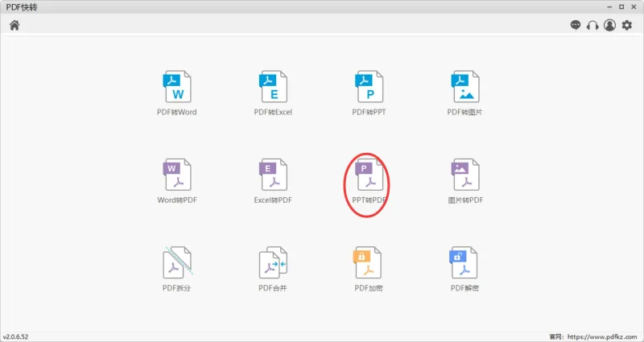Screen dimensions: 644x342
Task: Open the PDF转Word converter icon
Action: pos(177,87)
